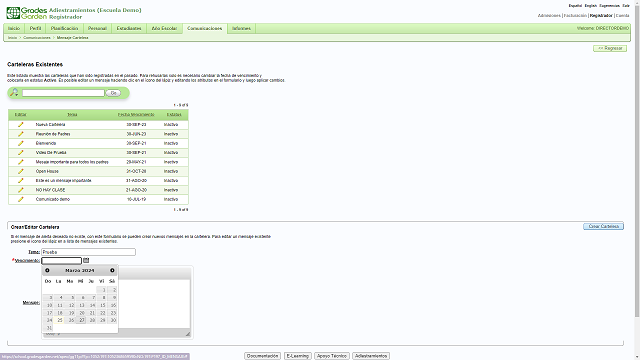Switch language to English
This screenshot has height=360, width=640.
pyautogui.click(x=591, y=6)
